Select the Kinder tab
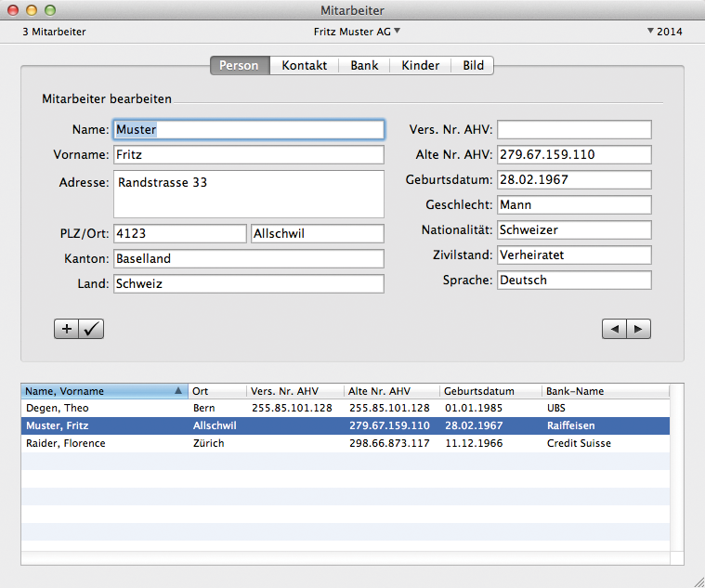Image resolution: width=705 pixels, height=588 pixels. coord(421,66)
